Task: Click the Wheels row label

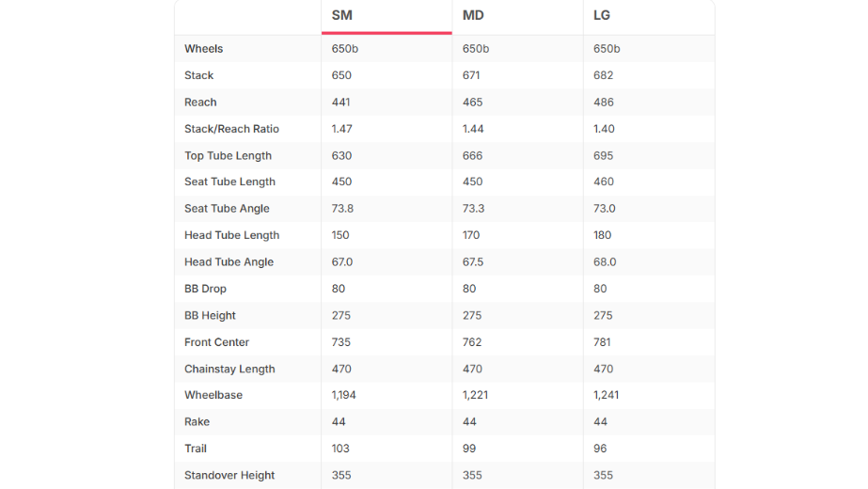Action: coord(204,49)
